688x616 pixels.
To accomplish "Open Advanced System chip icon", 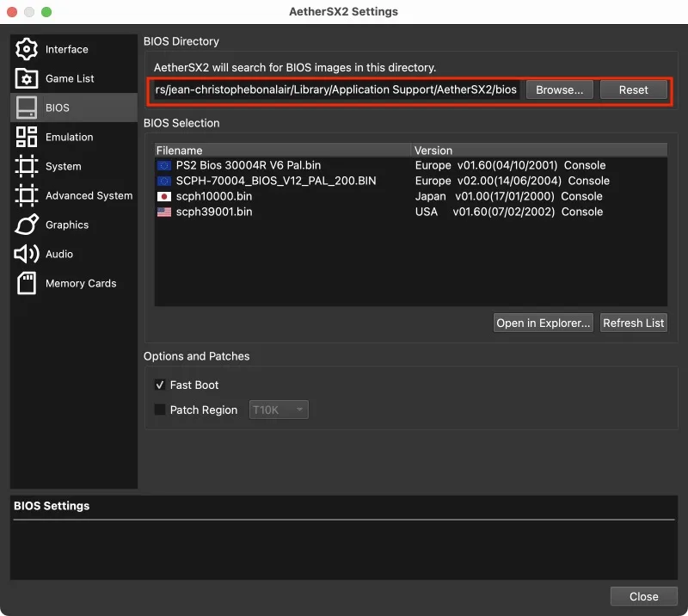I will point(27,195).
